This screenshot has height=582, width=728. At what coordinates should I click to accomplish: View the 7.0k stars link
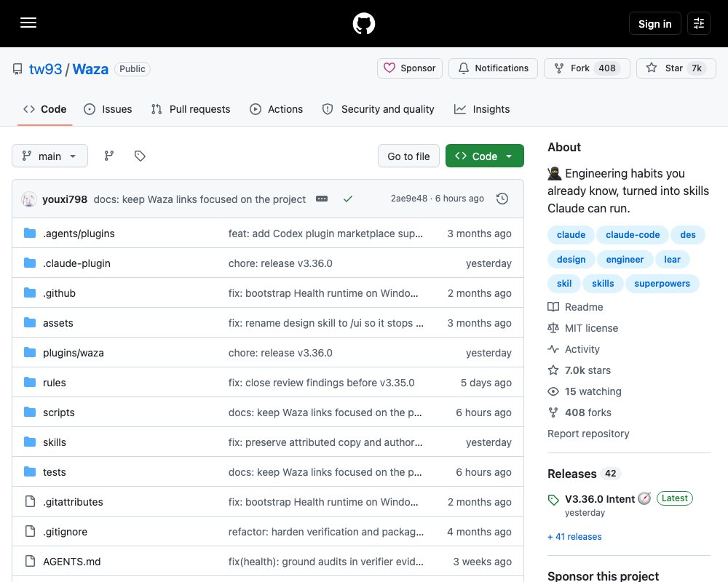(x=579, y=370)
